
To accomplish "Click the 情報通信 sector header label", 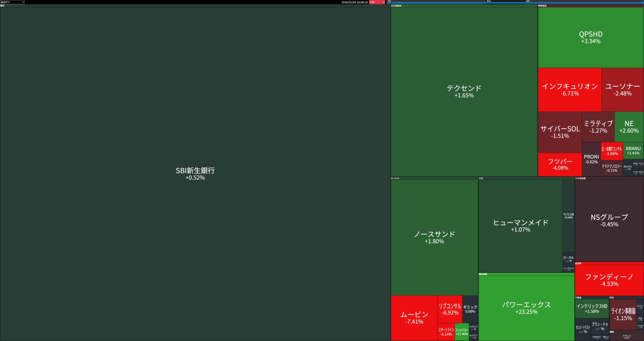I will (x=542, y=6).
